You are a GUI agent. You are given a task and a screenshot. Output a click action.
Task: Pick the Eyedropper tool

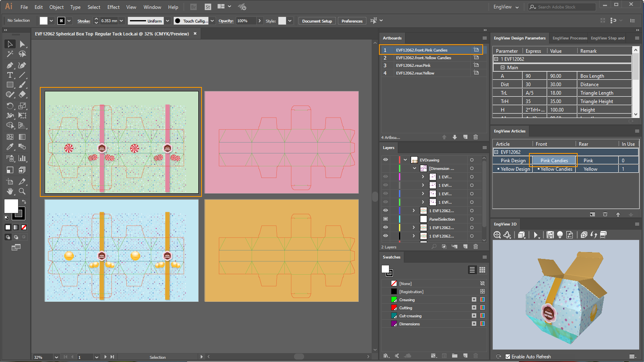pos(10,147)
